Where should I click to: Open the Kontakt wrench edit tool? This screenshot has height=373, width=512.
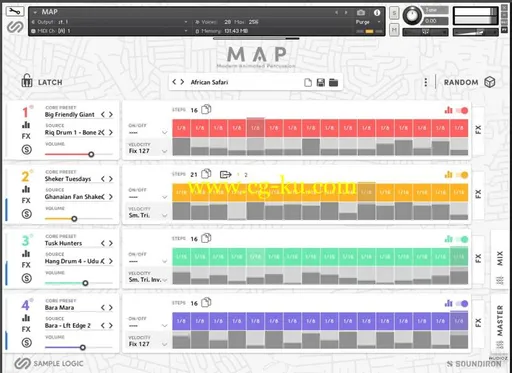[15, 12]
